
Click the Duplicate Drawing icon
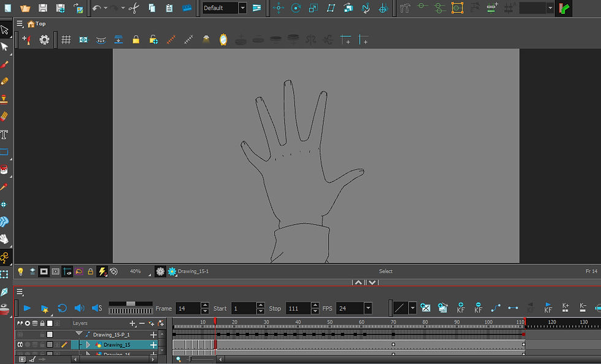click(443, 308)
